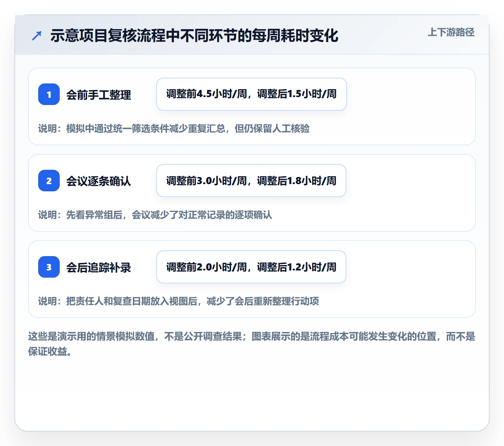
Task: Click the footer disclaimer about 情景模拟数值
Action: 252,344
